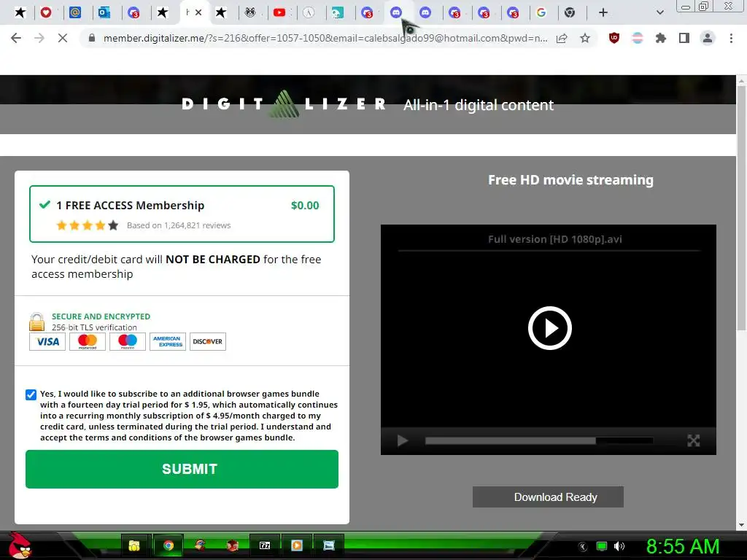The height and width of the screenshot is (560, 747).
Task: Click the Visa card logo
Action: 47,341
